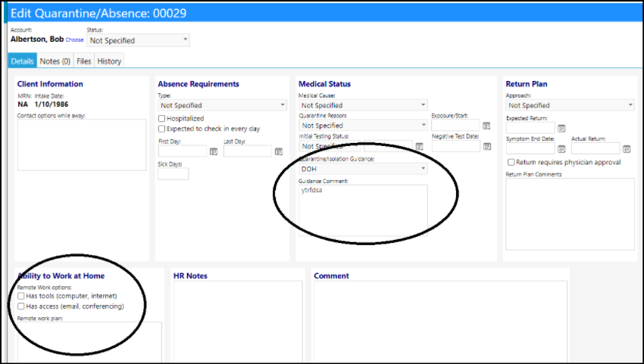
Task: Open calendar picker for Last Day
Action: (x=279, y=151)
